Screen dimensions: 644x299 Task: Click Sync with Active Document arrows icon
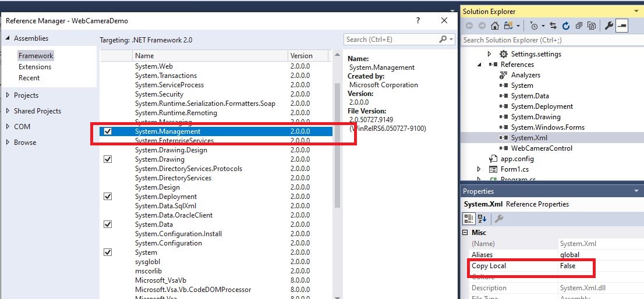pos(553,26)
